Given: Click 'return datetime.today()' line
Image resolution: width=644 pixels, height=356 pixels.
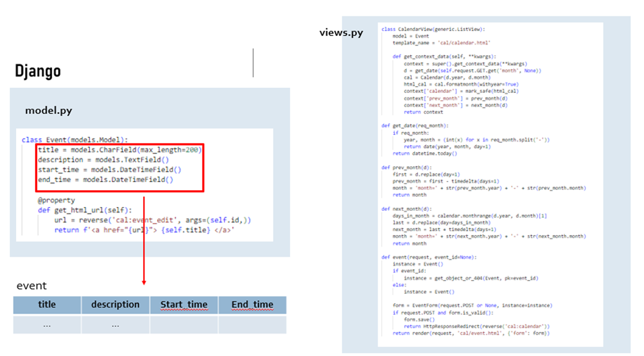Looking at the screenshot, I should click(425, 154).
